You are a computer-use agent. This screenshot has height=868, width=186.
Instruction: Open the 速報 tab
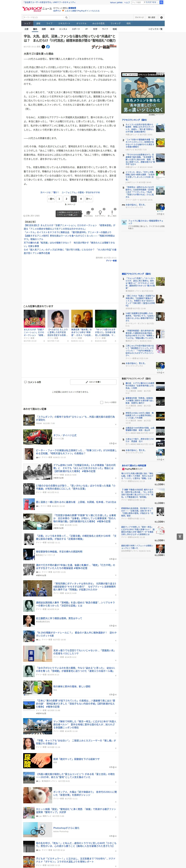coord(38,24)
